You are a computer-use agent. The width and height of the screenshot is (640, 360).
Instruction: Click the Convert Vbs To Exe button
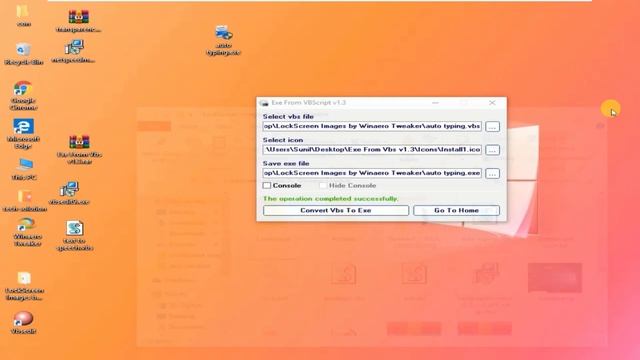pos(336,210)
